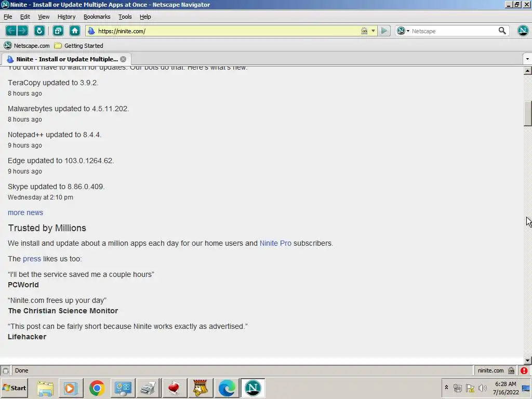
Task: Open Windows Explorer from the taskbar
Action: (45, 388)
